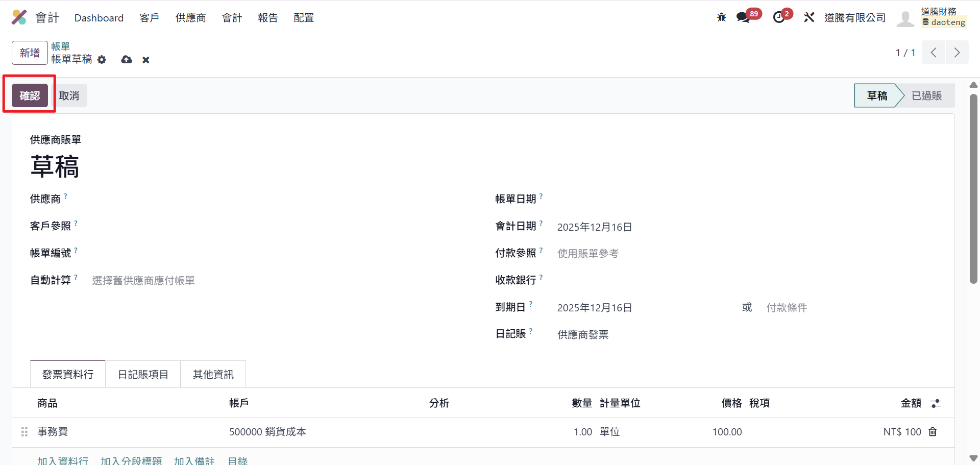This screenshot has height=465, width=980.
Task: Switch to the 日記賬項目 tab
Action: tap(143, 374)
